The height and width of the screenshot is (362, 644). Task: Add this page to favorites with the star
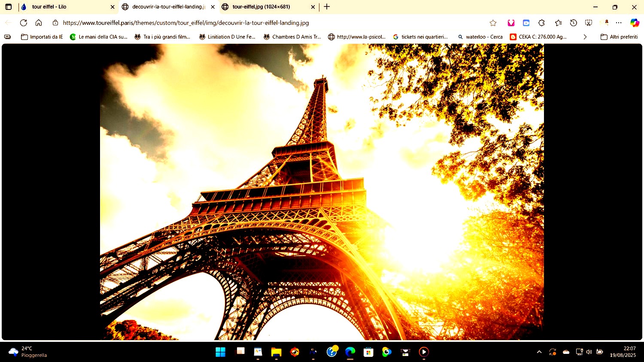point(493,23)
